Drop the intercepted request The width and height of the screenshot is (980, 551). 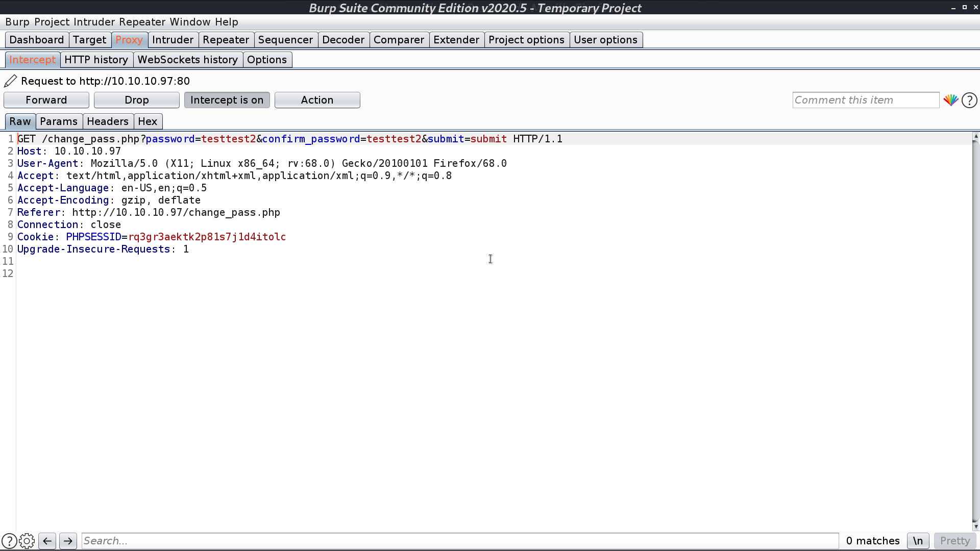click(x=137, y=100)
